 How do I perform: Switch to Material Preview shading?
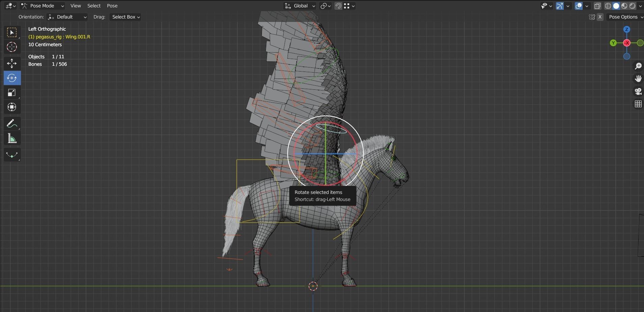coord(624,6)
